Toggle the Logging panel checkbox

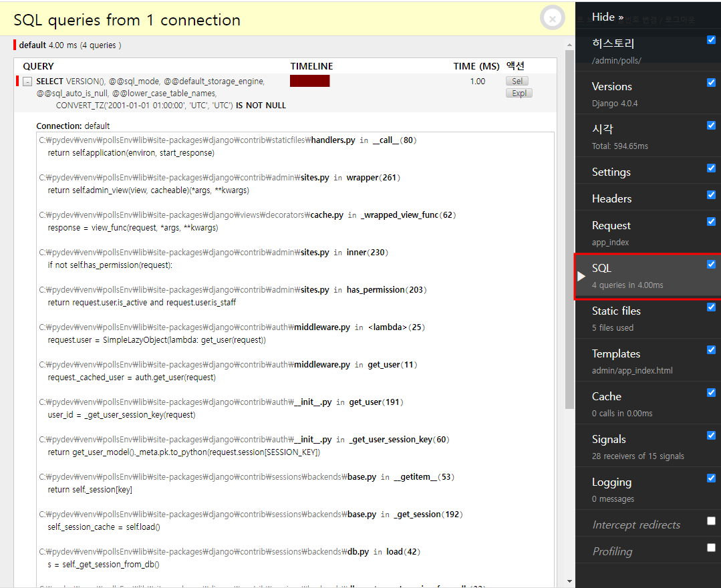coord(711,478)
